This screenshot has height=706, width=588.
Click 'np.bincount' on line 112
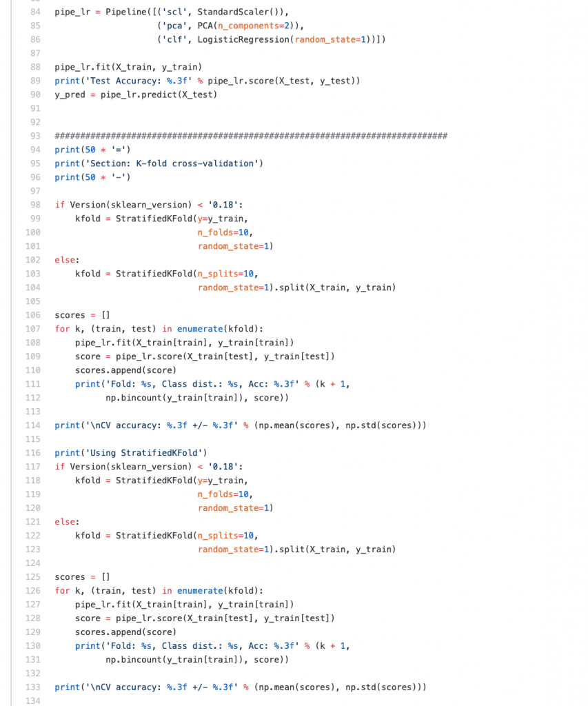pos(133,398)
